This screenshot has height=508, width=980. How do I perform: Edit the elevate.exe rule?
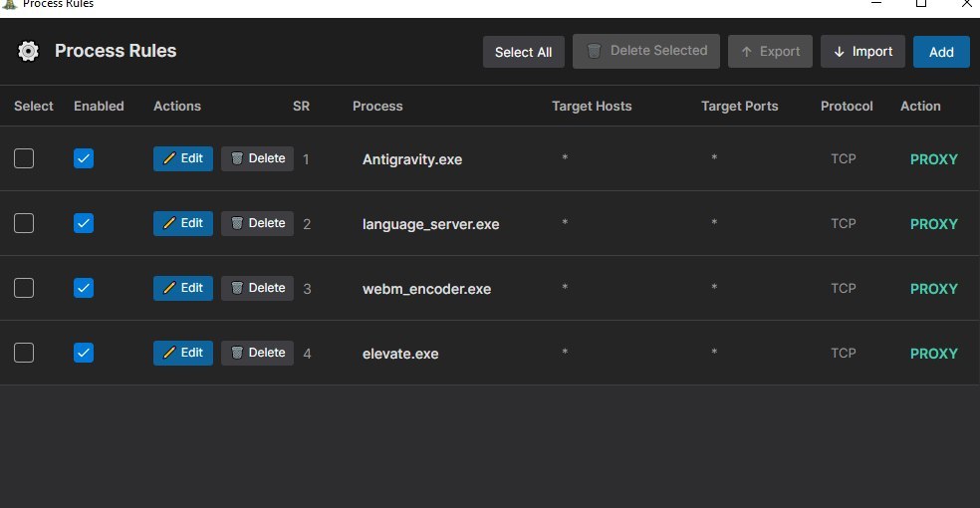pos(183,353)
